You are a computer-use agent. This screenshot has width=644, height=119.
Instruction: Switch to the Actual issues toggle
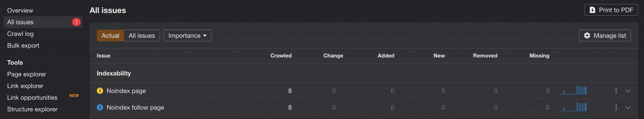(x=110, y=36)
